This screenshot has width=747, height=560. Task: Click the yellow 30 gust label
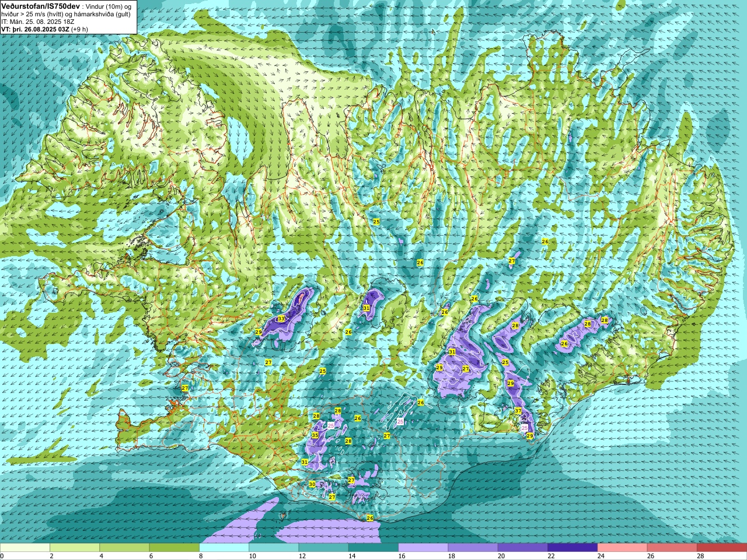click(312, 484)
